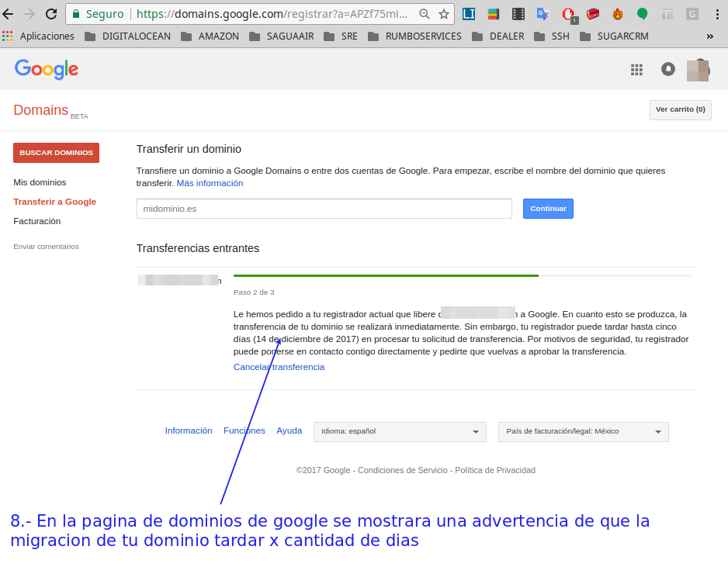
Task: Open the Condiciones de Servicio link
Action: pos(403,470)
